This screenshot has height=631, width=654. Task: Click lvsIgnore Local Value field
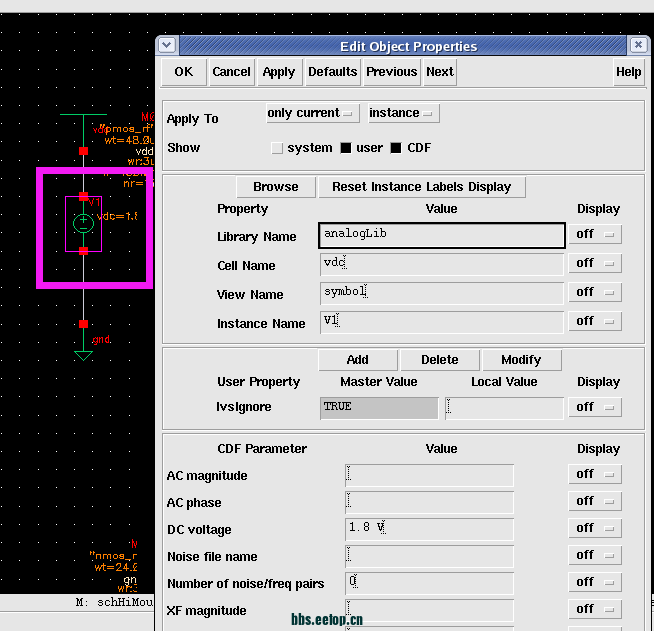click(x=504, y=408)
